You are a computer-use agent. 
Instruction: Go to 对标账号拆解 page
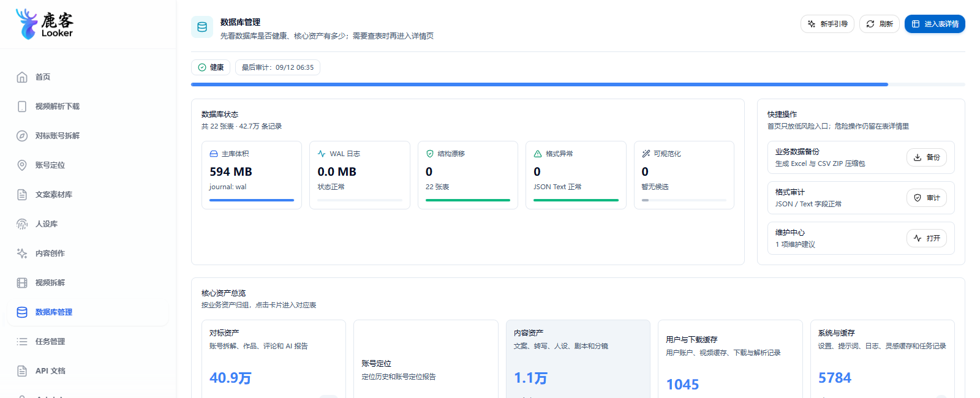[88, 136]
